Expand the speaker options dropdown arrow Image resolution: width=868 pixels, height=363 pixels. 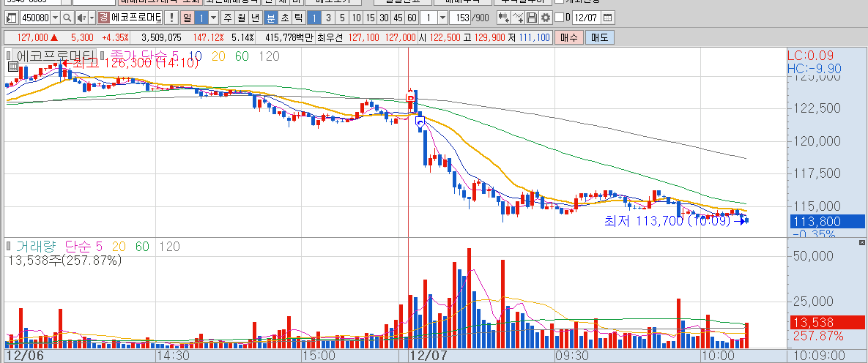click(92, 18)
